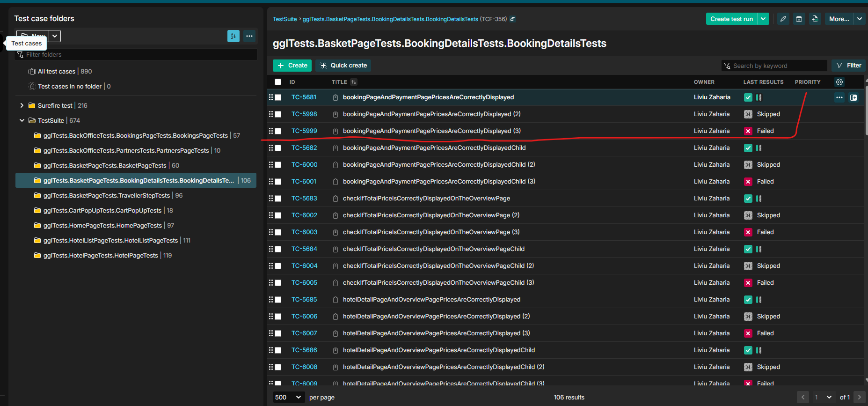
Task: Click the clipboard icon next to TC-6003 title
Action: [x=336, y=232]
